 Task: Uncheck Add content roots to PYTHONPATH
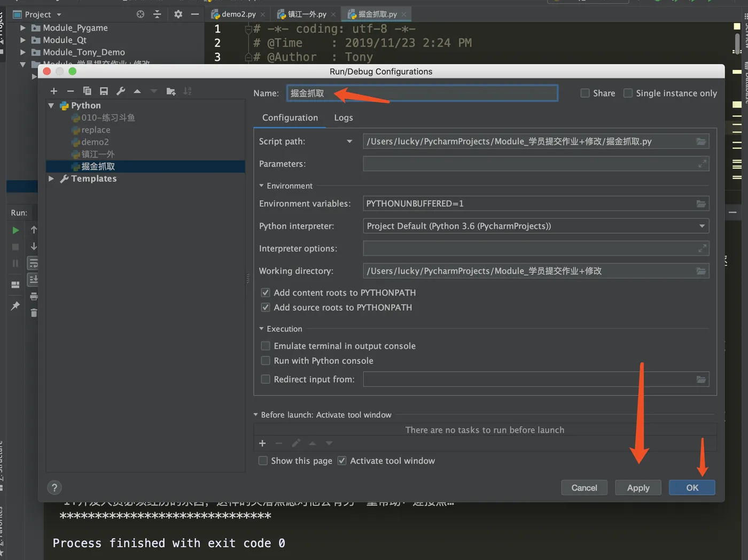coord(266,293)
